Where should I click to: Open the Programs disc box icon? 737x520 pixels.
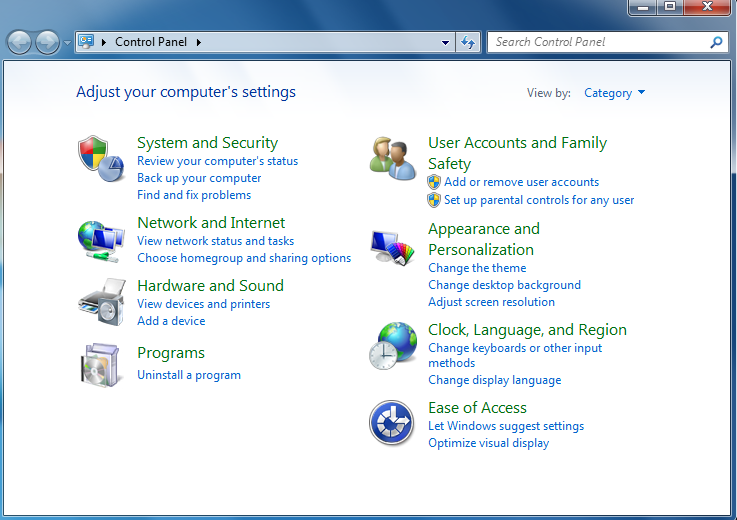point(100,365)
